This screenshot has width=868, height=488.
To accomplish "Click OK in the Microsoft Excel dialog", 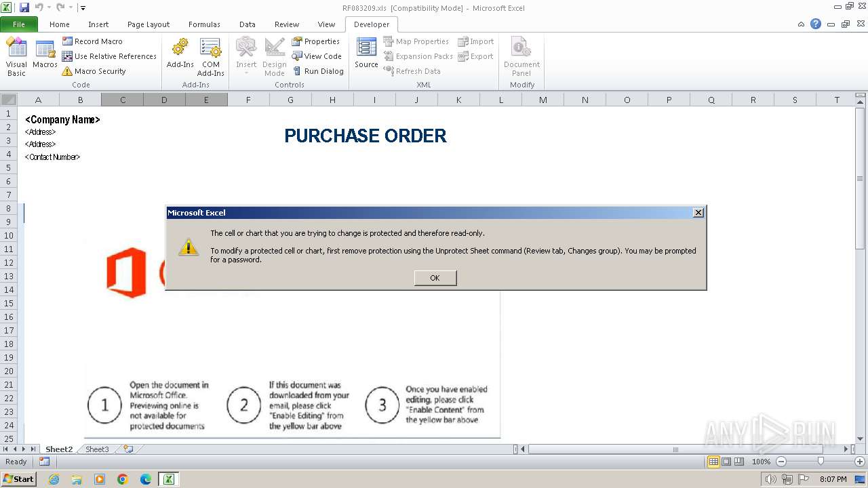I will pos(435,278).
